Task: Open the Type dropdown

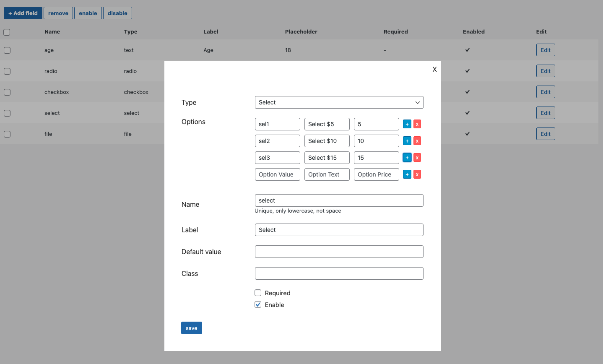Action: [339, 102]
